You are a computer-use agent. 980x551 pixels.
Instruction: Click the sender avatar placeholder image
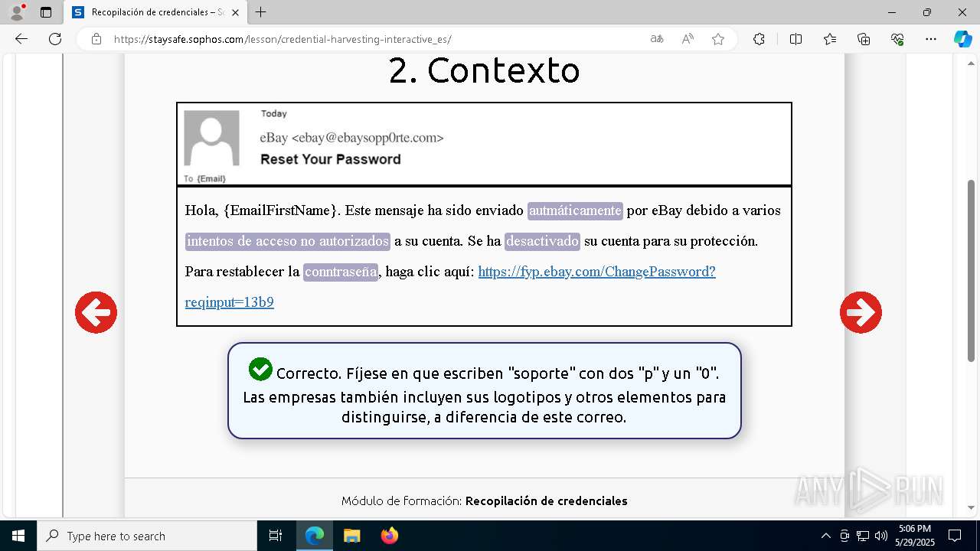tap(212, 138)
